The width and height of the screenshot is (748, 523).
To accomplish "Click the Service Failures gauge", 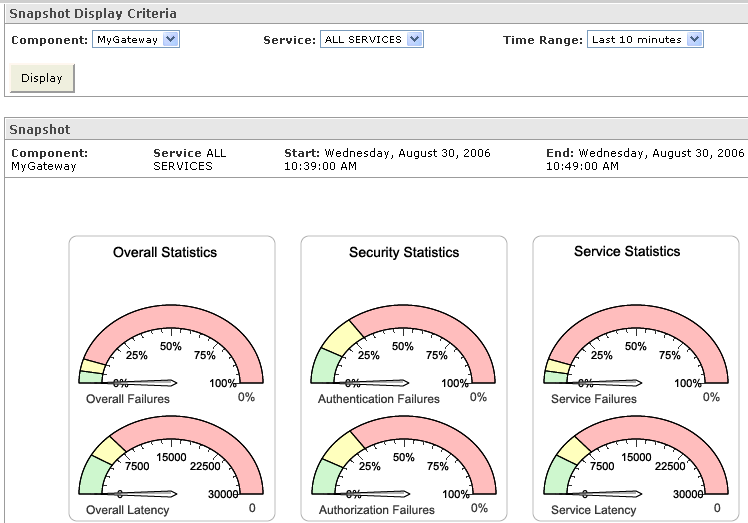I will 636,345.
